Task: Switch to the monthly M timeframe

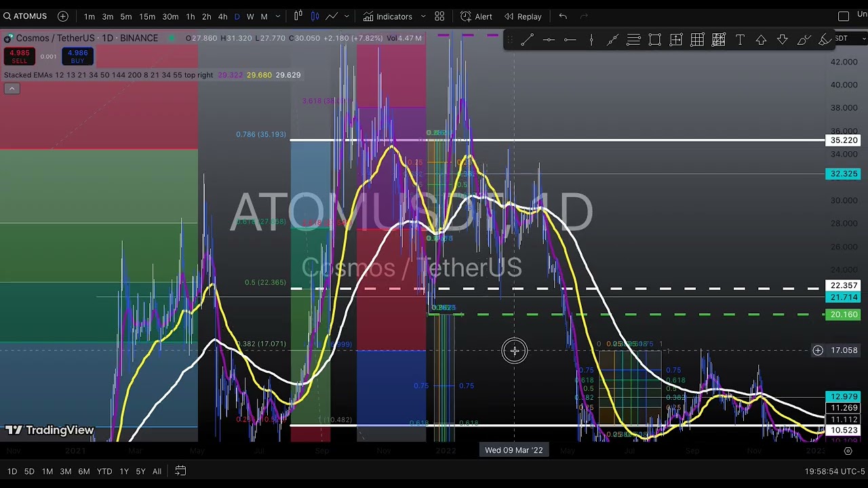Action: point(264,16)
